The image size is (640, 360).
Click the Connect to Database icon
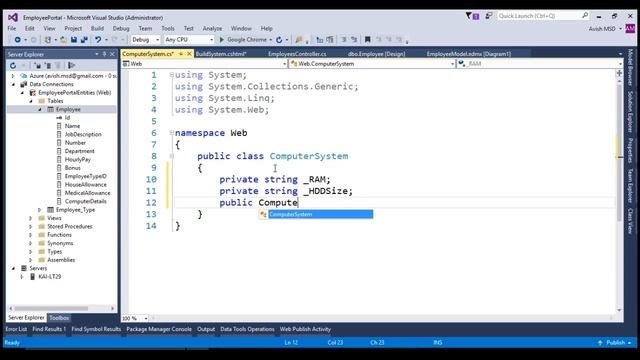[x=38, y=65]
